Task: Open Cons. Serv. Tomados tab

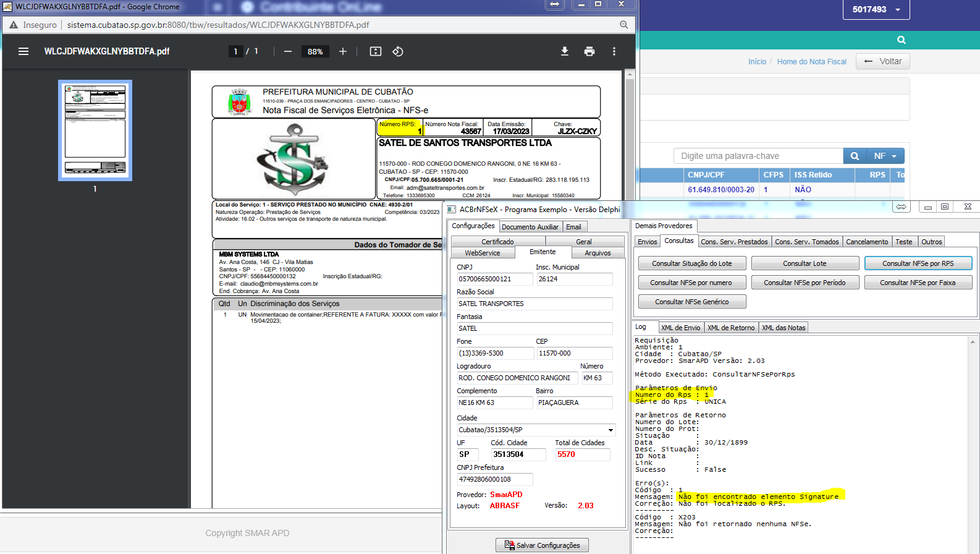Action: (x=807, y=242)
